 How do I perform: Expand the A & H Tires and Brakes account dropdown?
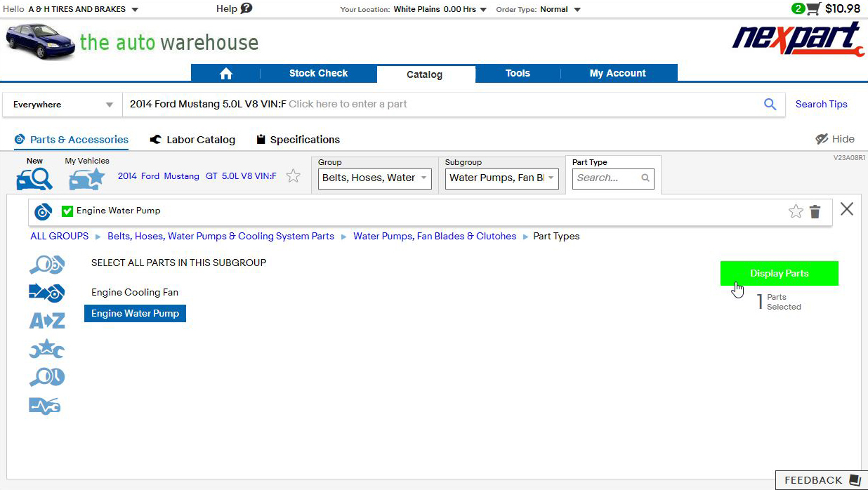point(135,10)
